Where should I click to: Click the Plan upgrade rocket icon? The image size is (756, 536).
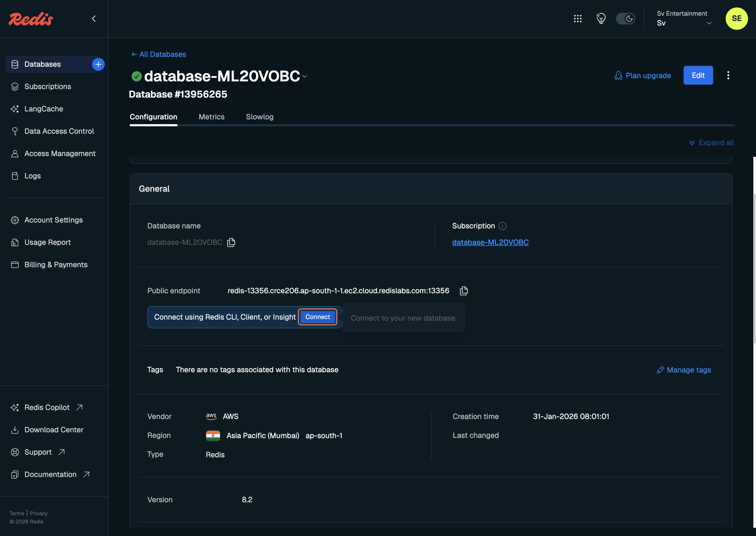click(618, 75)
